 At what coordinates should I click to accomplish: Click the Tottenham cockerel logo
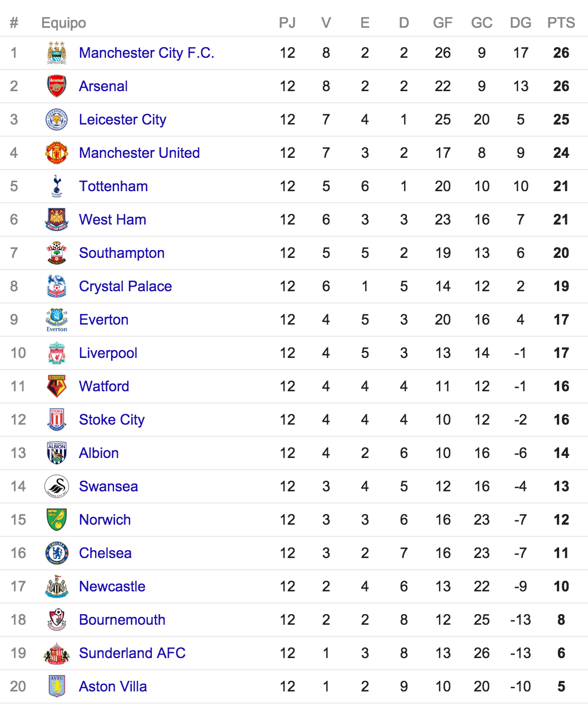[x=57, y=186]
